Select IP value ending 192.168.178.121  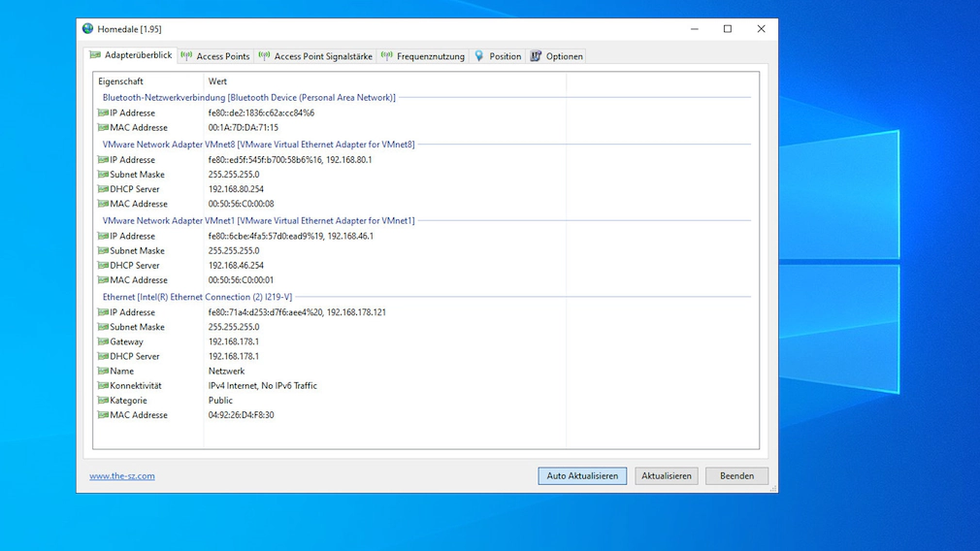point(297,312)
